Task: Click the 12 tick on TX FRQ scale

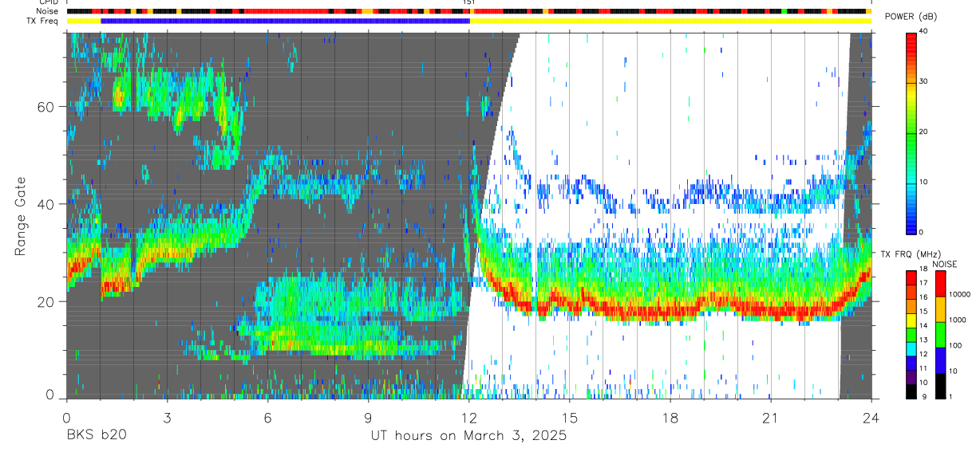Action: coord(923,354)
